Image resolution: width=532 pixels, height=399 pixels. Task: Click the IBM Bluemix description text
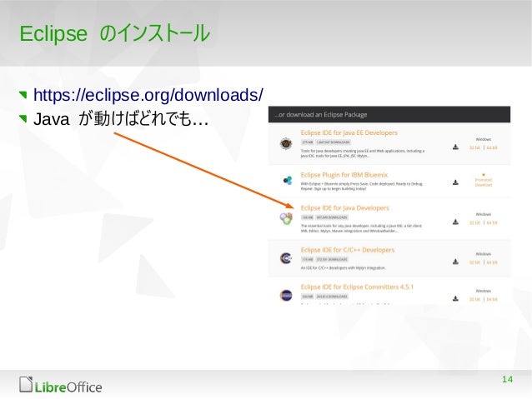point(362,186)
